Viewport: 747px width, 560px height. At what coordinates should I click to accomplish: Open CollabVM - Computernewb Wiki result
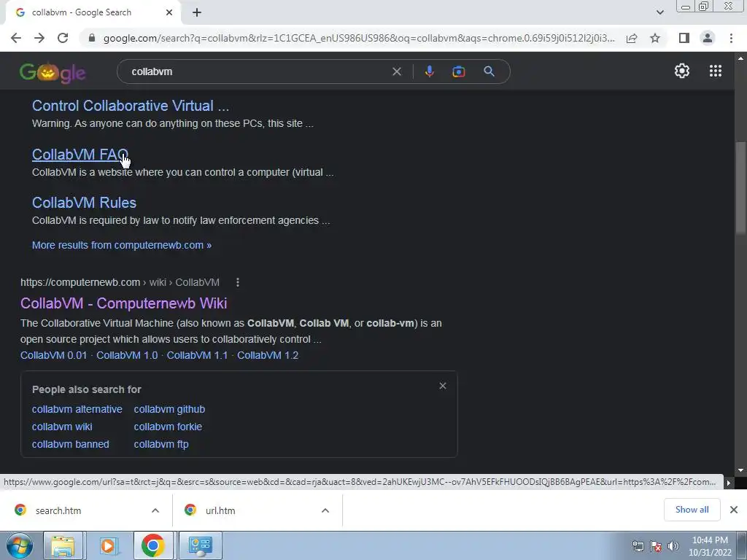(x=124, y=303)
